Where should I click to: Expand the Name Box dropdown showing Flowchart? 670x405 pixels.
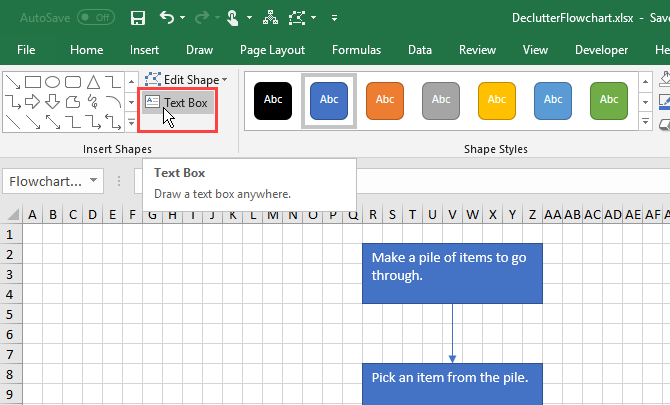[x=94, y=181]
